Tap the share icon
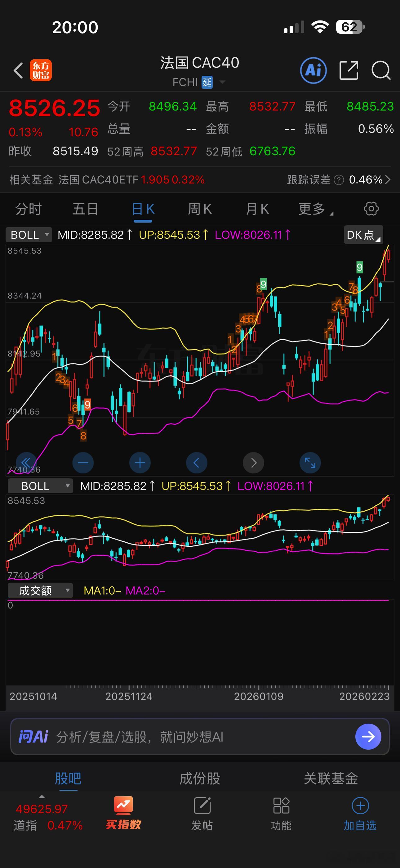 click(349, 70)
